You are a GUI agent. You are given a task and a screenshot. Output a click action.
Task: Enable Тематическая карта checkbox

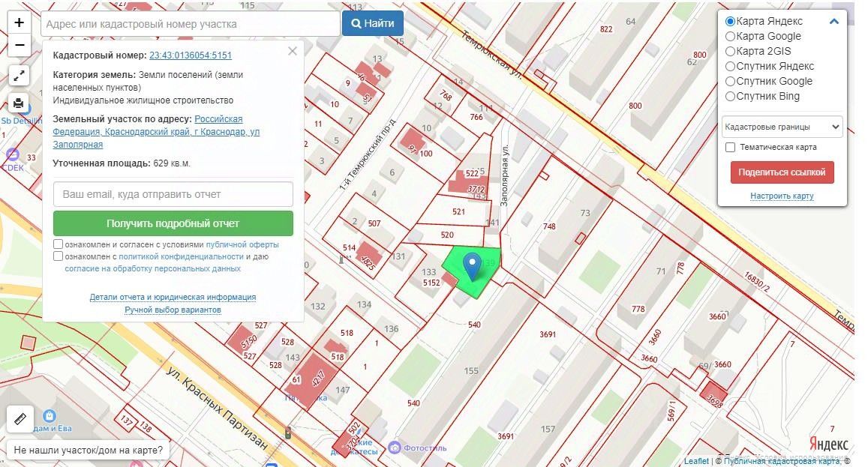pyautogui.click(x=730, y=147)
